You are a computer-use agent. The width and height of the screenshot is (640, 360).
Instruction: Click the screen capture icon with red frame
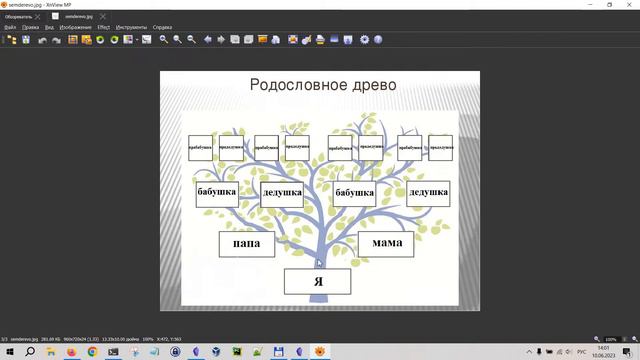[x=293, y=40]
